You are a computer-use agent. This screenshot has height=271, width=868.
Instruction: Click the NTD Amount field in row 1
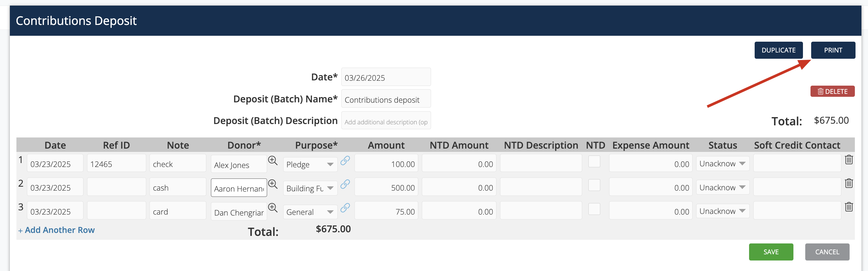pyautogui.click(x=459, y=163)
